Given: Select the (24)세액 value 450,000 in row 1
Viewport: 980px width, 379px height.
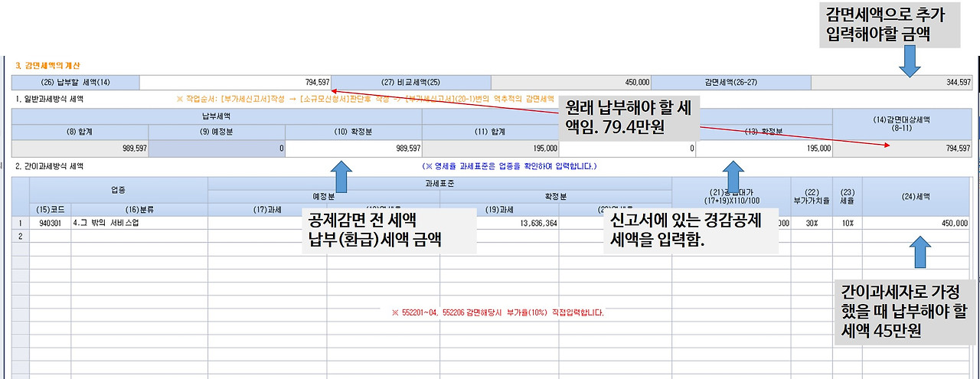Looking at the screenshot, I should (x=916, y=224).
